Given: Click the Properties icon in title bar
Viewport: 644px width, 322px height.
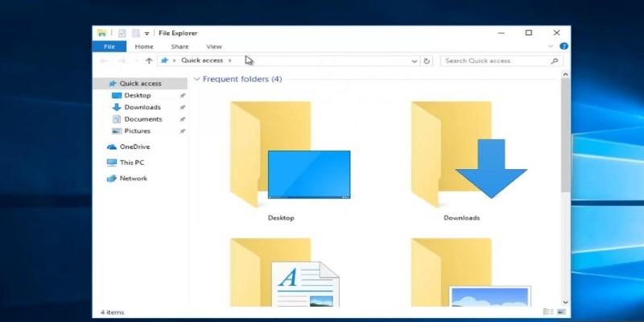Looking at the screenshot, I should (x=122, y=33).
